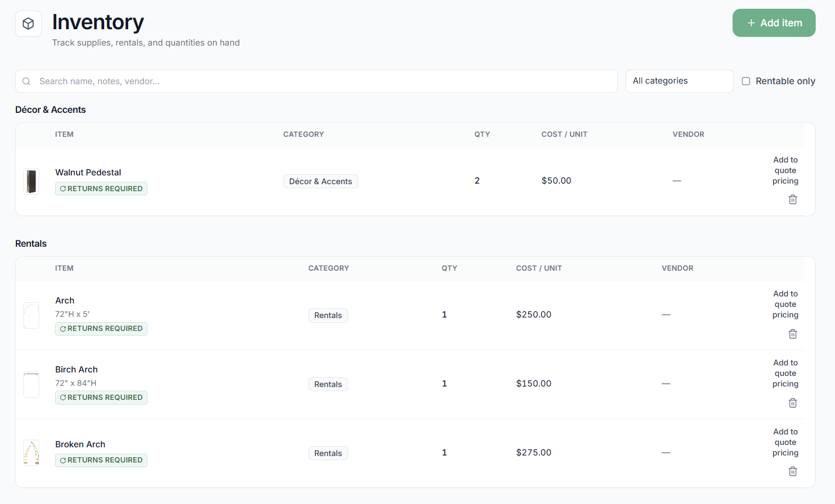Click Returns Required badge under Broken Arch
Image resolution: width=835 pixels, height=504 pixels.
(x=101, y=460)
